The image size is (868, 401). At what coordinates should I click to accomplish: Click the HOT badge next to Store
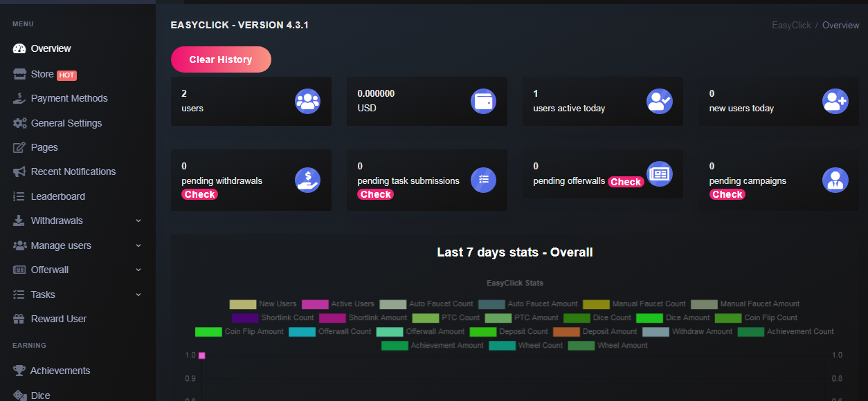tap(66, 75)
